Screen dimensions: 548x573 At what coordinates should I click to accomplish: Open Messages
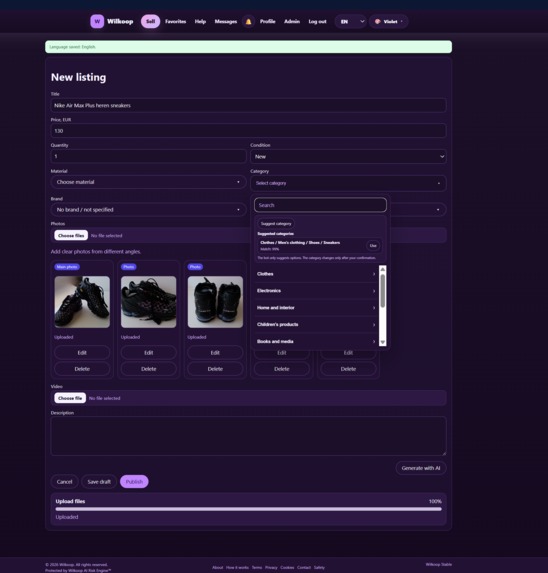pyautogui.click(x=226, y=22)
